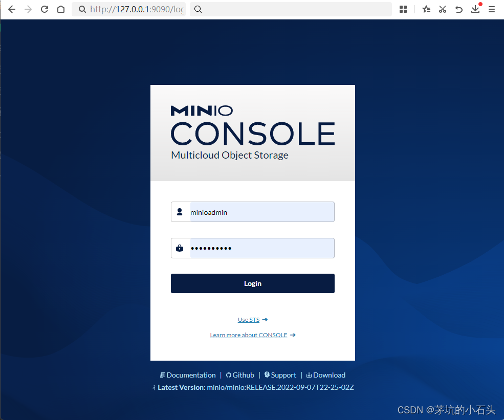504x420 pixels.
Task: Open the Use STS link
Action: 249,319
